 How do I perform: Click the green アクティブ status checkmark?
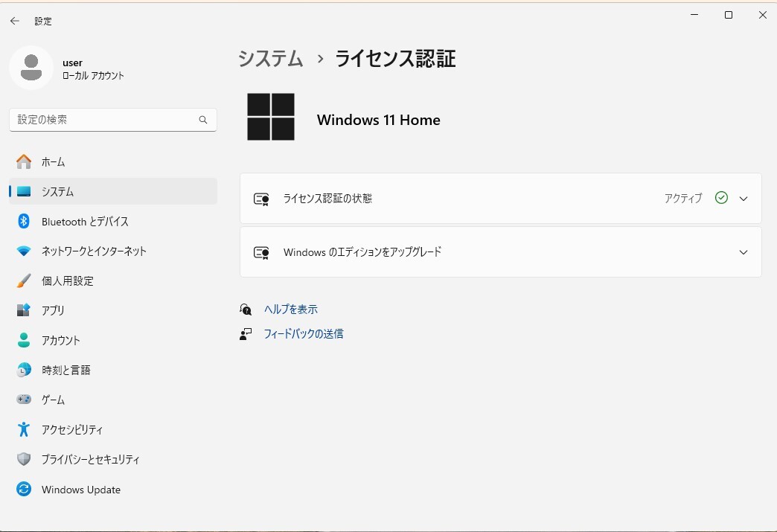coord(720,198)
